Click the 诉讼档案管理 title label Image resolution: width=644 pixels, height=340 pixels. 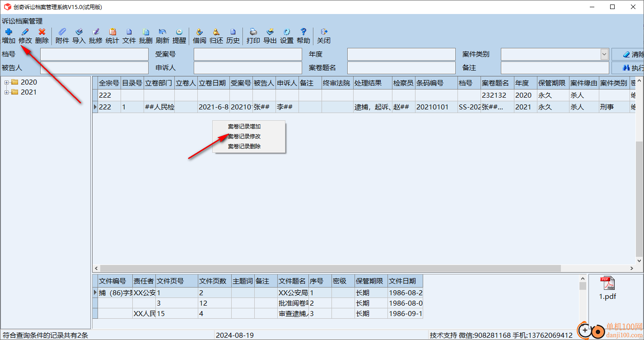(x=22, y=21)
